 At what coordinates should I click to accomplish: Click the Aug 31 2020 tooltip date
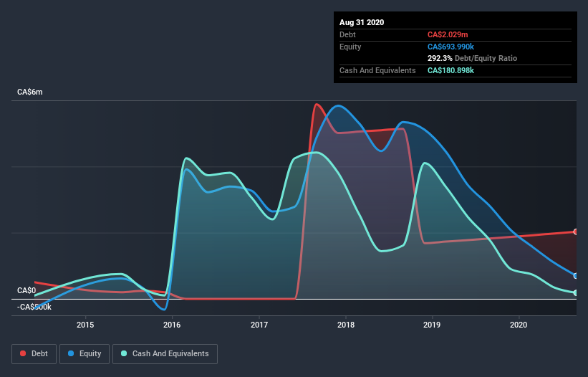[x=362, y=22]
